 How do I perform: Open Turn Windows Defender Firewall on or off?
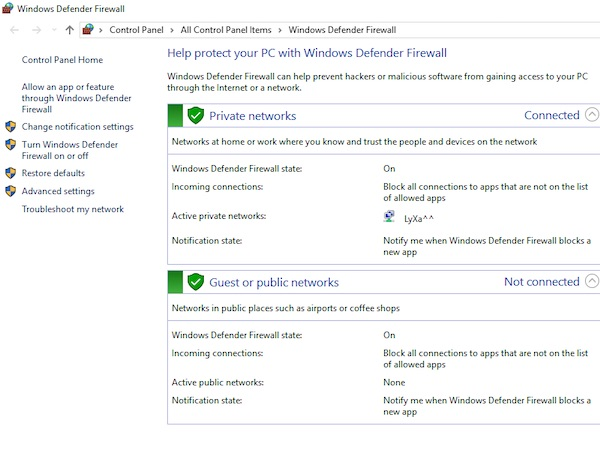tap(70, 150)
